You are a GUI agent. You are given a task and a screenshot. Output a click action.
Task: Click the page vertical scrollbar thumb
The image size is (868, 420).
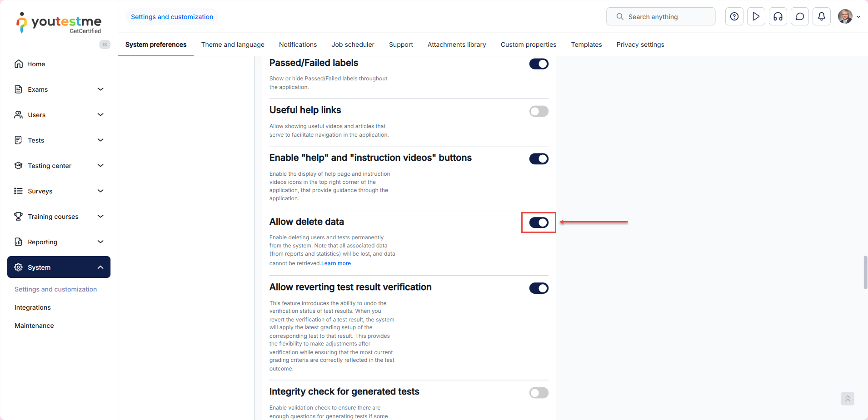(865, 272)
